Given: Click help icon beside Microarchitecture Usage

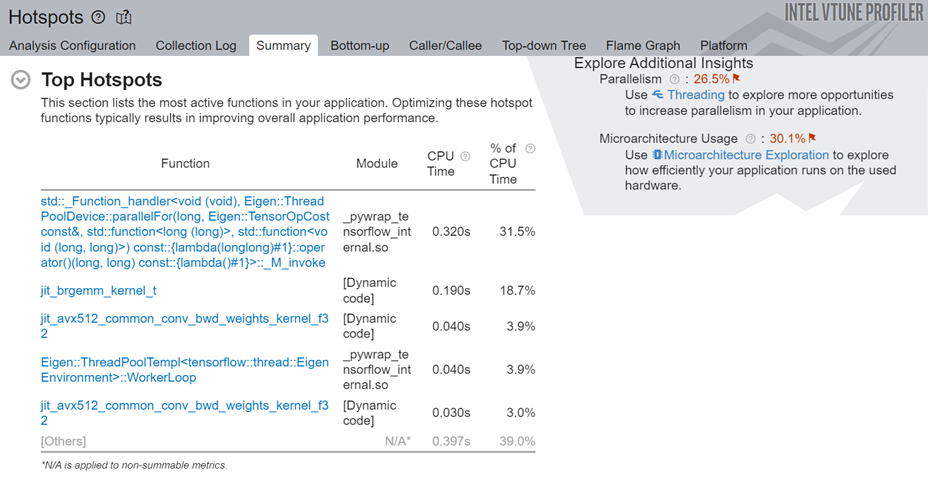Looking at the screenshot, I should pos(750,139).
